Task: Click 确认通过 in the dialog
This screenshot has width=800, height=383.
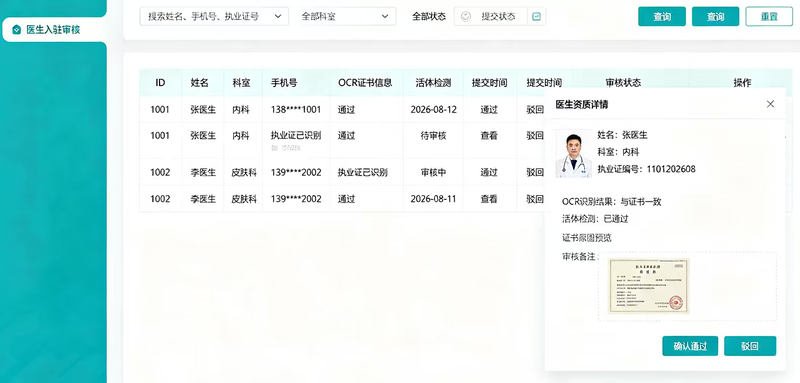Action: point(690,346)
